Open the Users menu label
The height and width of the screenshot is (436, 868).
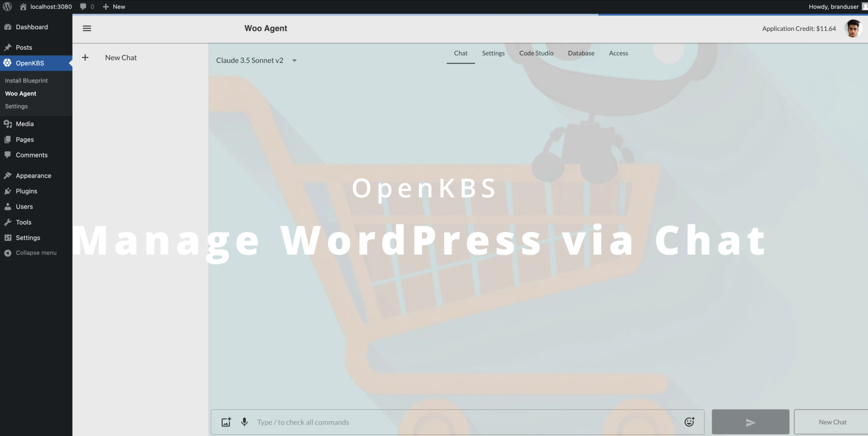click(x=24, y=207)
